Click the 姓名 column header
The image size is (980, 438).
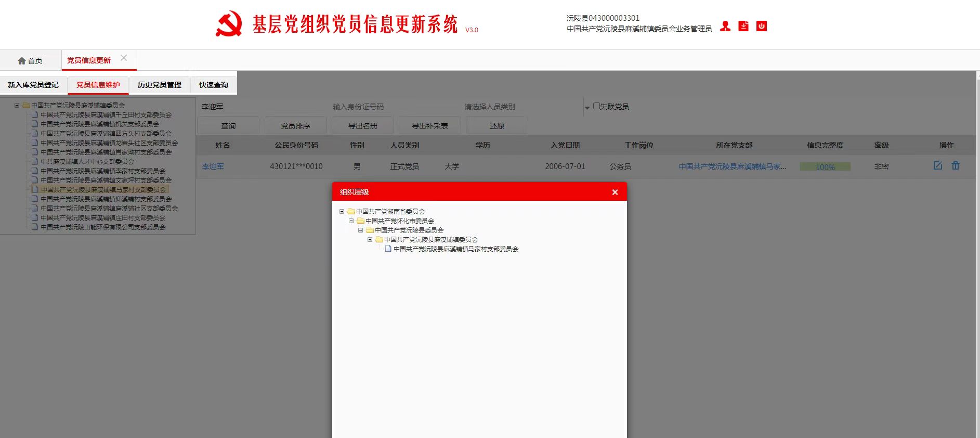(223, 145)
